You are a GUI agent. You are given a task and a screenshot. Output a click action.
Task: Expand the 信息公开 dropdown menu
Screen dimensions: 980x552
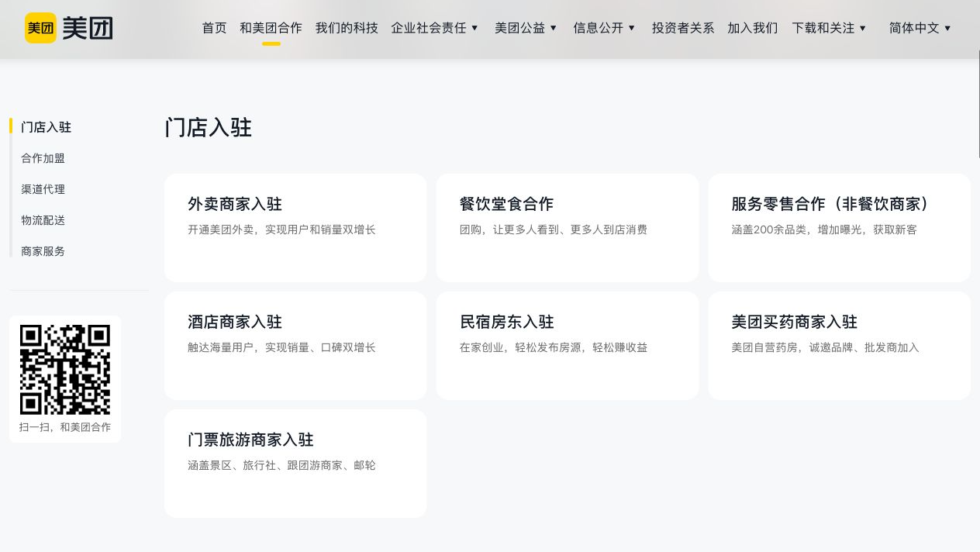pyautogui.click(x=605, y=28)
